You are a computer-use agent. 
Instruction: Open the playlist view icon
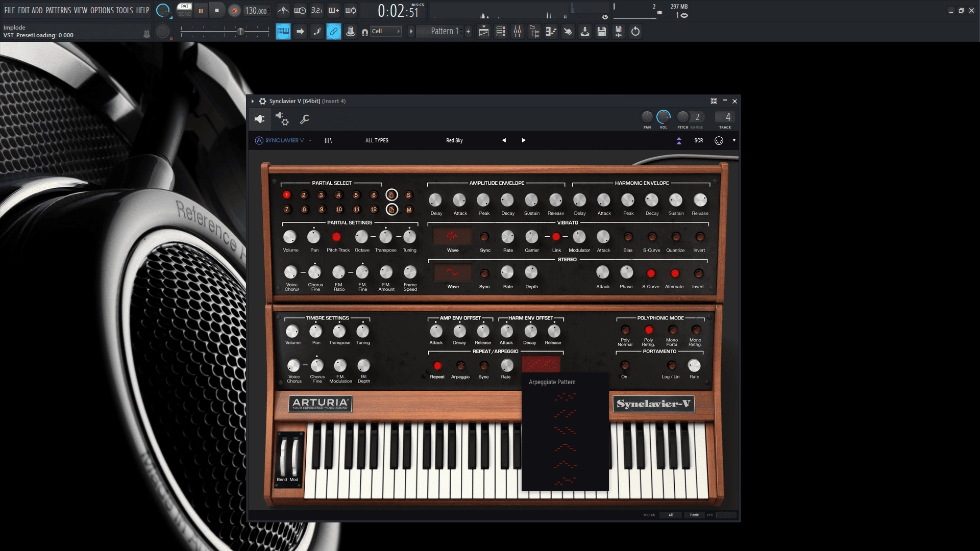click(484, 32)
